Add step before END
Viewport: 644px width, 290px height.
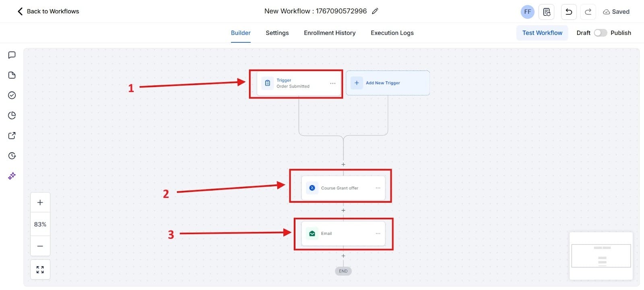pos(343,256)
